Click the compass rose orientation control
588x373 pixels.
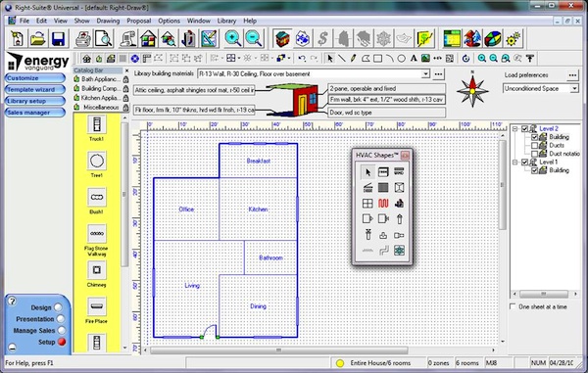click(x=472, y=91)
